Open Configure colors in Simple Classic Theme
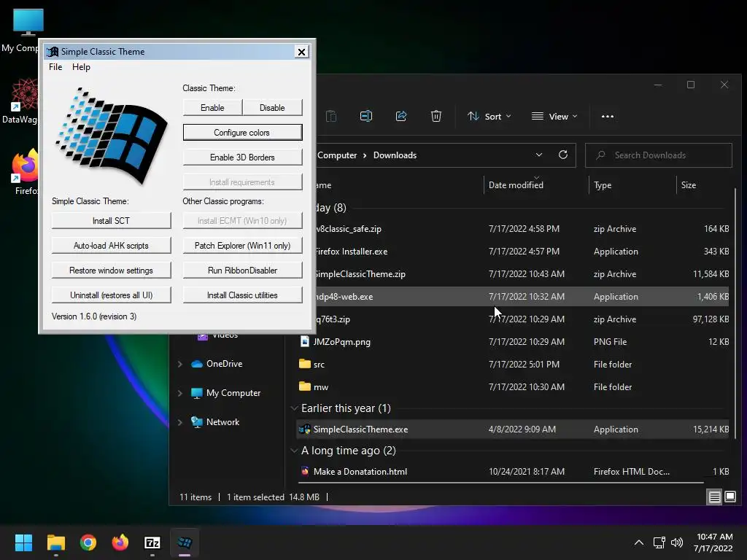Screen dimensions: 747x560 [242, 133]
